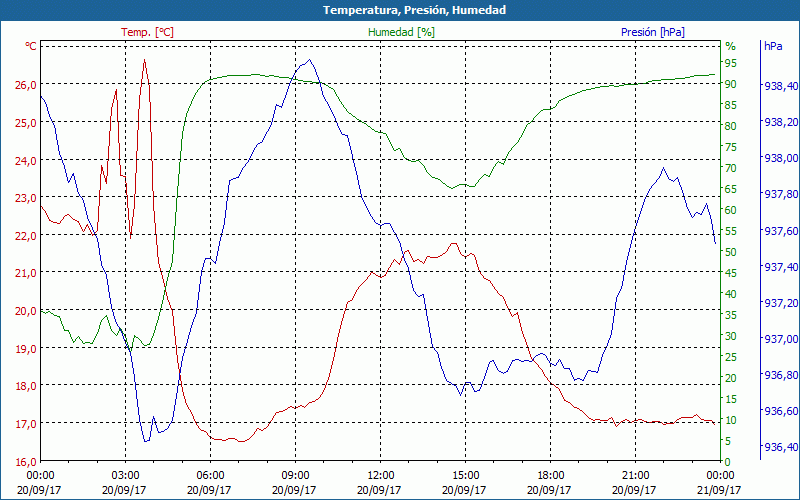Click the 938,40 pressure axis value
The height and width of the screenshot is (500, 800).
781,86
